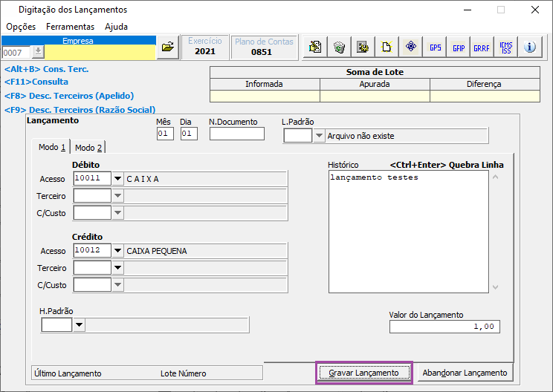553x392 pixels.
Task: Click the Histórico scrollbar down arrow
Action: pyautogui.click(x=495, y=287)
